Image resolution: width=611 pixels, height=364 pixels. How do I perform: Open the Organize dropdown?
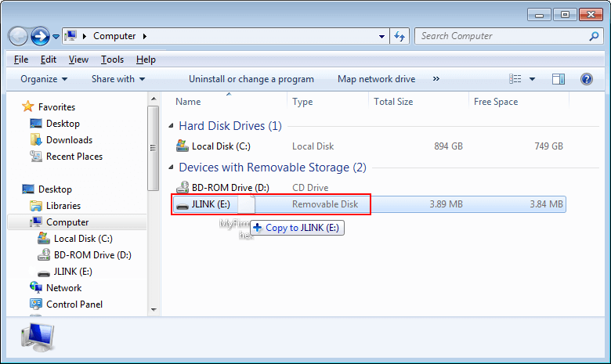44,79
